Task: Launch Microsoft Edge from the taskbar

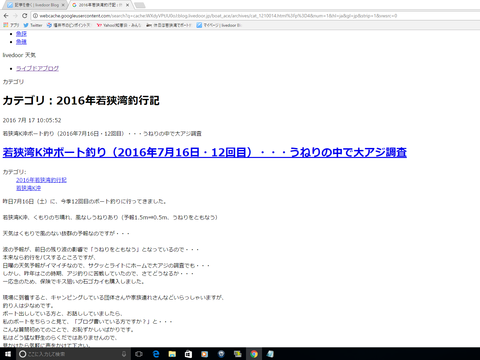Action: tap(156, 354)
